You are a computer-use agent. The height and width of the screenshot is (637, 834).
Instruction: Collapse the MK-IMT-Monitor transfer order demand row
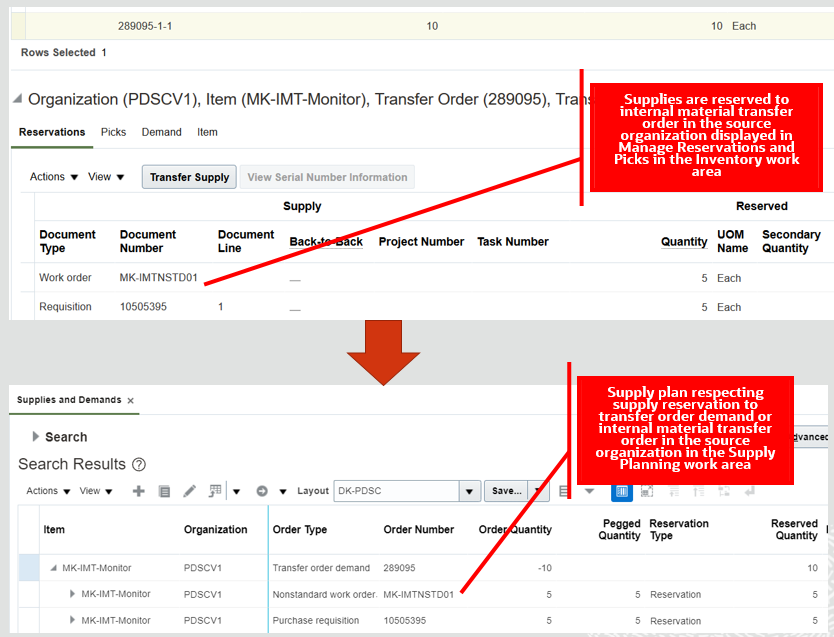[53, 568]
